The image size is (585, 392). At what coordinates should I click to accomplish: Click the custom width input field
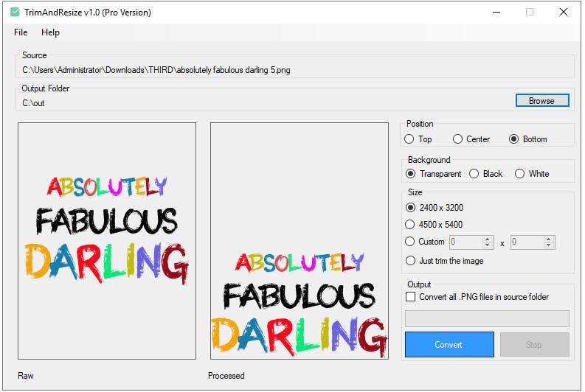pos(466,242)
